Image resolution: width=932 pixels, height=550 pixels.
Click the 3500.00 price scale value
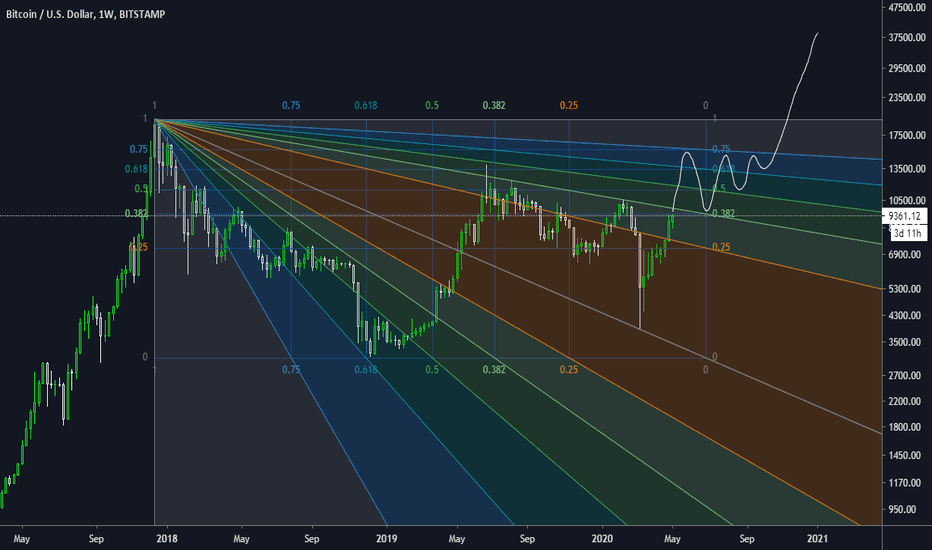point(906,342)
